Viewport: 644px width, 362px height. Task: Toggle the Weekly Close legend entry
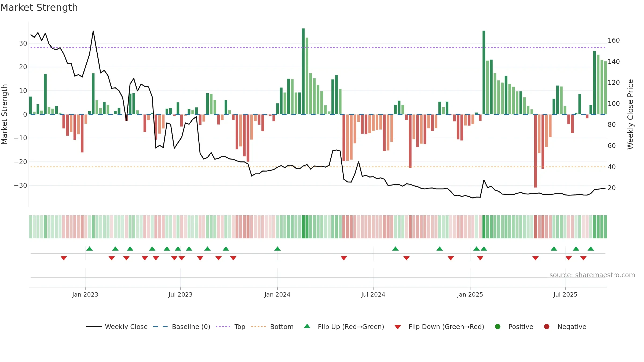click(x=117, y=327)
